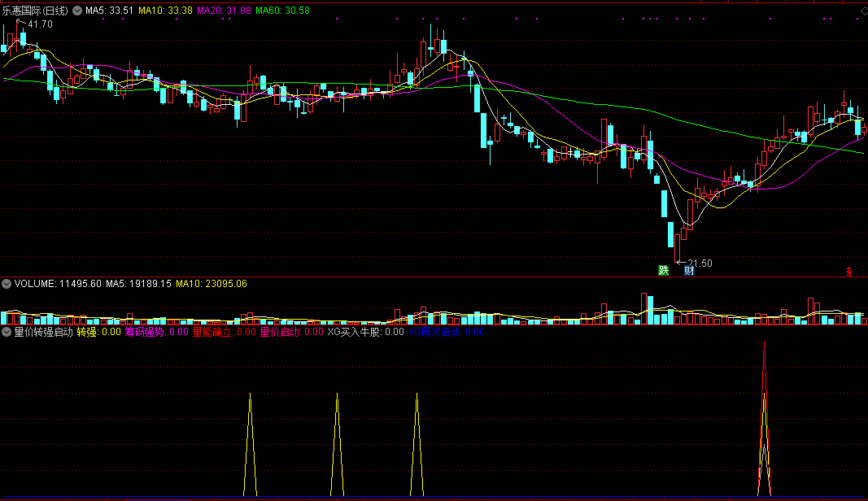
Task: Click the diamond icon at top-right corner
Action: [x=864, y=11]
